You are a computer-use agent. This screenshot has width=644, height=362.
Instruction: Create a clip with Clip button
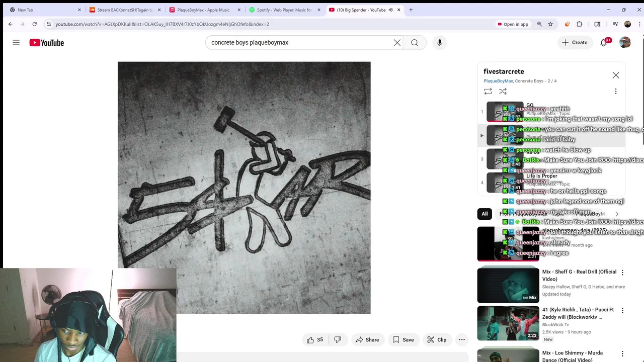click(437, 340)
